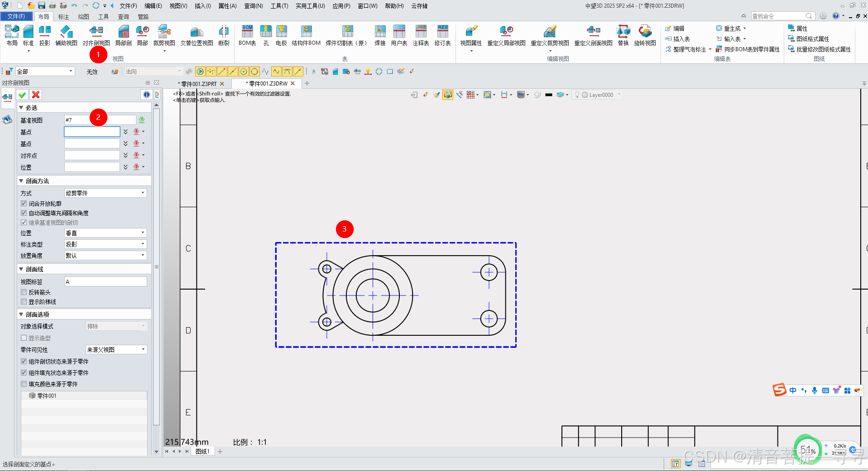Open 视图属性 view attributes
The height and width of the screenshot is (471, 868).
pos(471,35)
